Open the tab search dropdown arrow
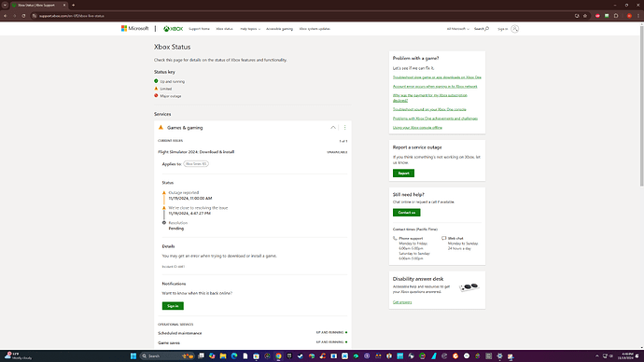Screen dimensions: 644x362 pos(5,6)
